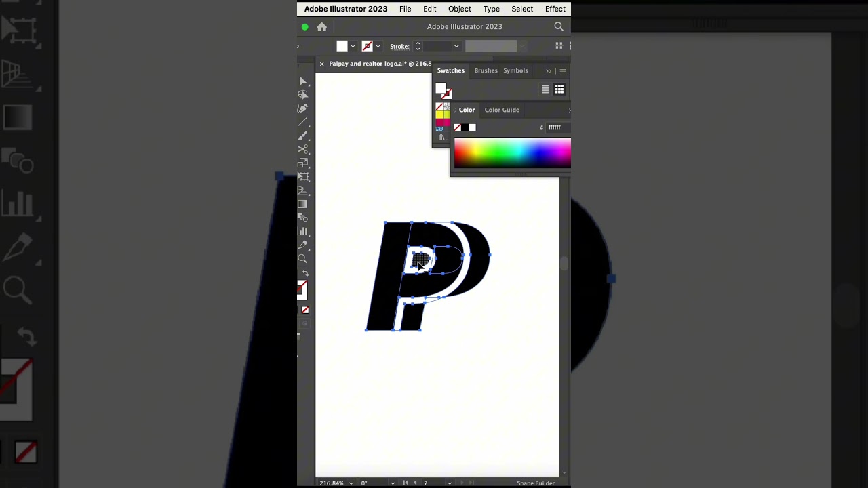
Task: Click the Swatches panel fill/stroke indicator
Action: pos(443,90)
